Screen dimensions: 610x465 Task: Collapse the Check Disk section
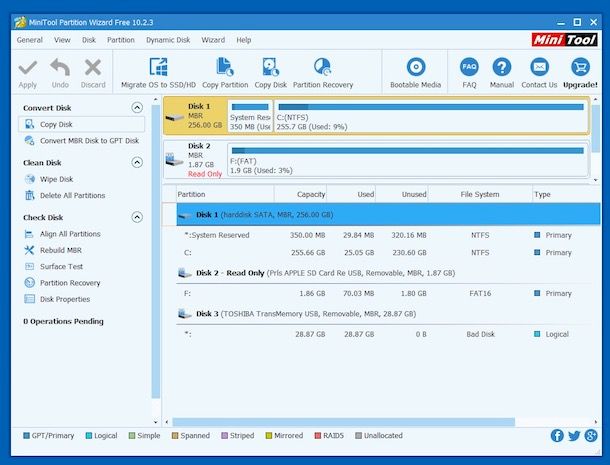(137, 217)
